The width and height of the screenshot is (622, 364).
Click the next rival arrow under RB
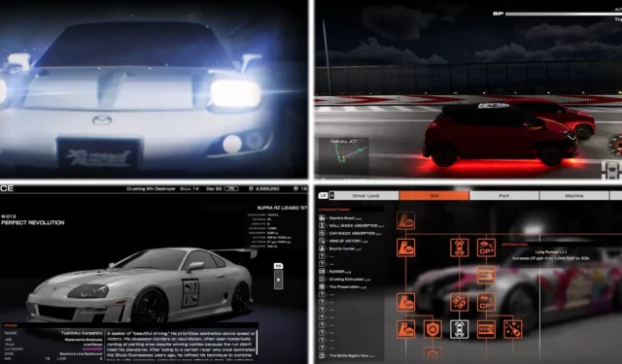coord(279,280)
